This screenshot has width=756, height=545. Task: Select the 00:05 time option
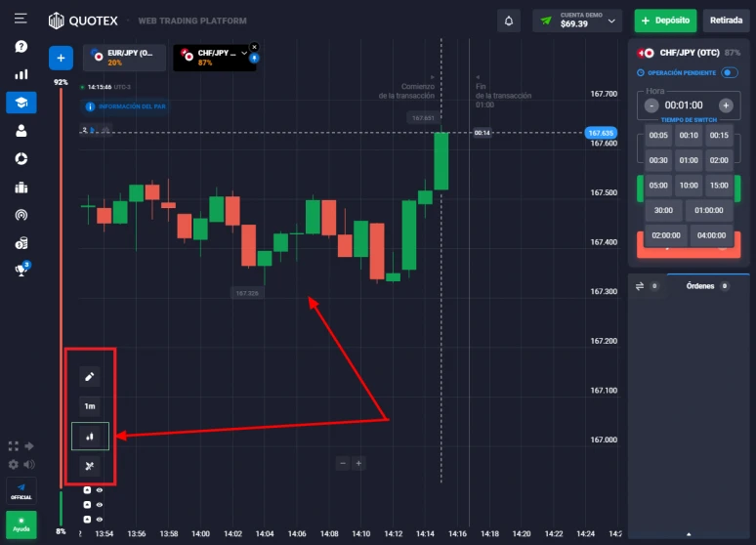tap(658, 135)
